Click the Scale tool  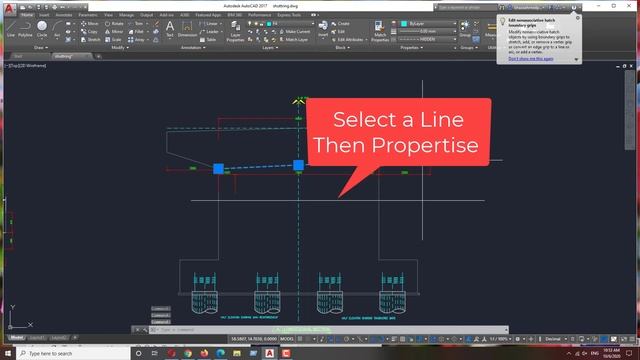113,40
